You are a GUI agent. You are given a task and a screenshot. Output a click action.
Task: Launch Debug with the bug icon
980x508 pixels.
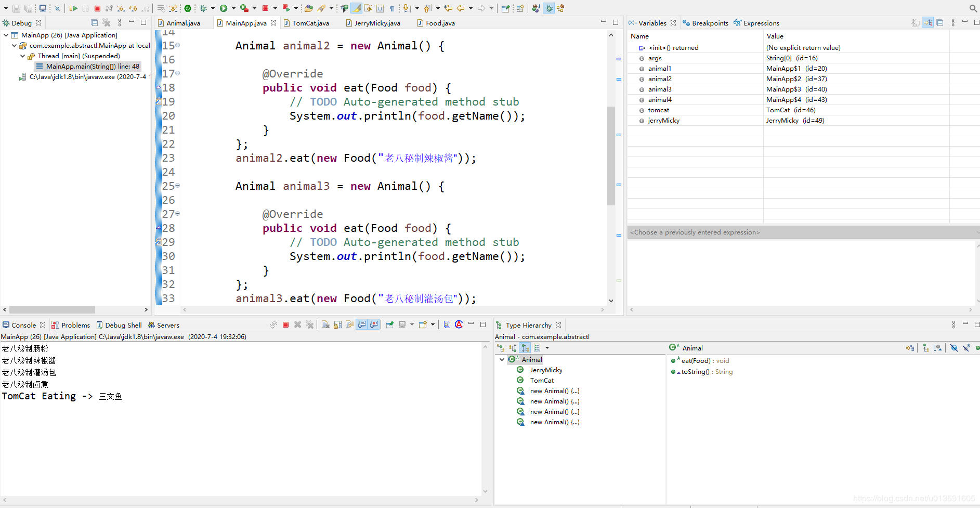(x=203, y=8)
